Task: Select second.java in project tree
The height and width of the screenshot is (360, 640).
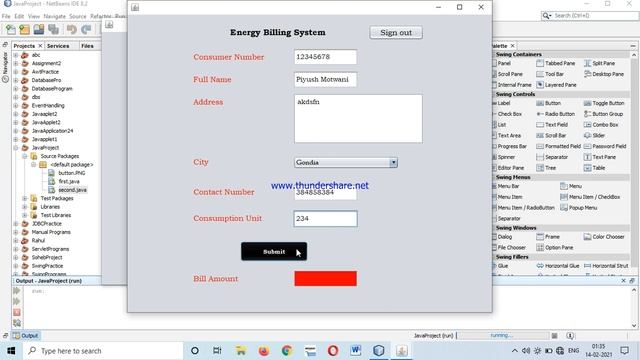Action: (x=72, y=190)
